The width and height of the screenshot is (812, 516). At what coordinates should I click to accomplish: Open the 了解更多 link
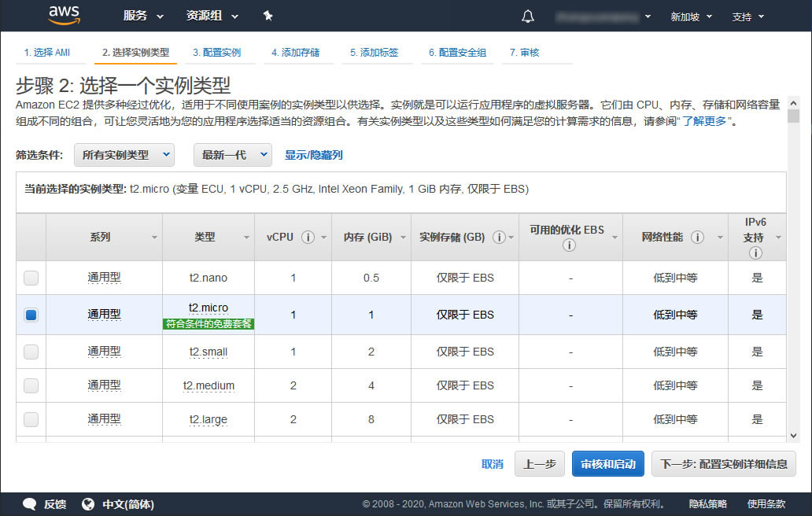704,121
